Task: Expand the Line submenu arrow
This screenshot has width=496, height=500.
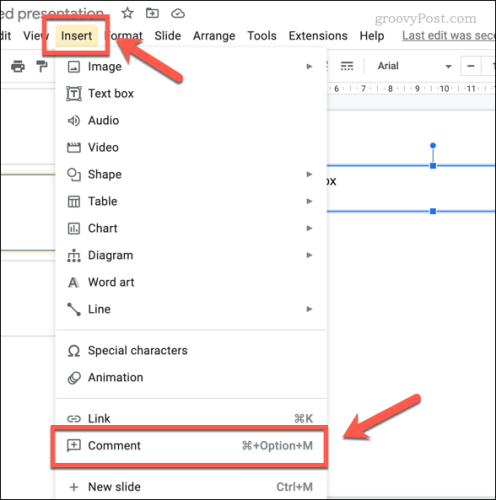Action: (309, 309)
